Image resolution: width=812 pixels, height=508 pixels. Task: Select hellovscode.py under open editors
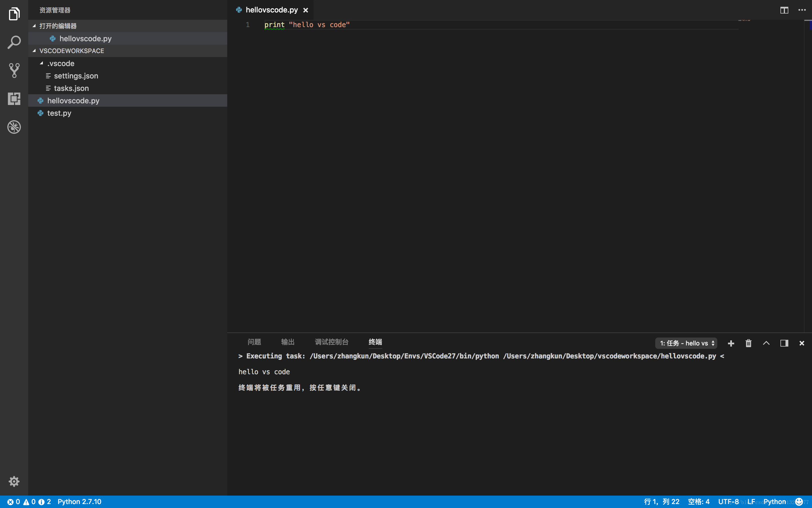tap(127, 39)
